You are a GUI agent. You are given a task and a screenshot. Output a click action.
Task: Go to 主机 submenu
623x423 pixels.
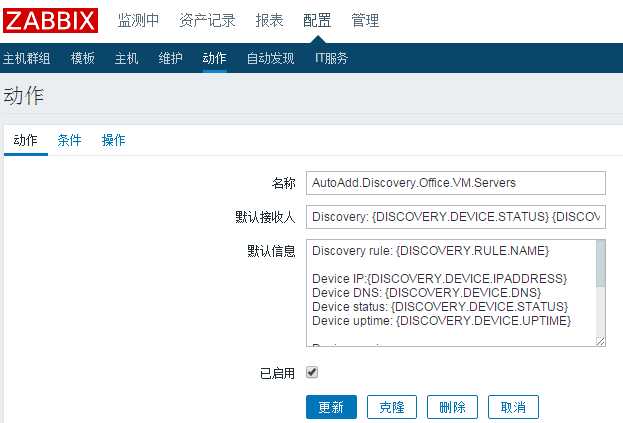pos(126,58)
